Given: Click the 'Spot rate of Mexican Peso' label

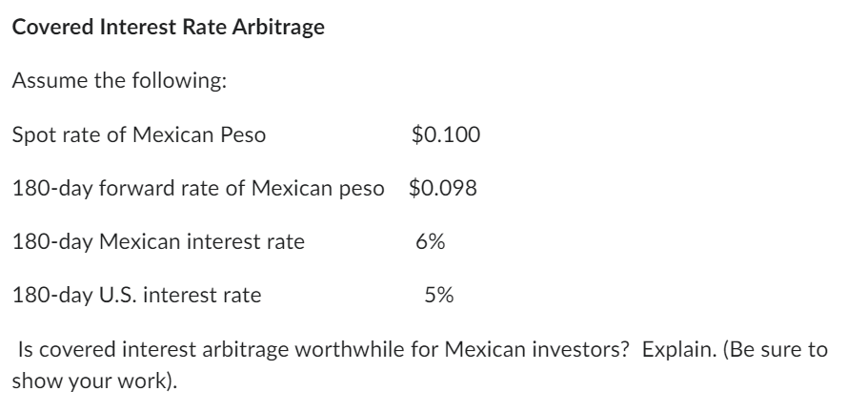Looking at the screenshot, I should (139, 134).
